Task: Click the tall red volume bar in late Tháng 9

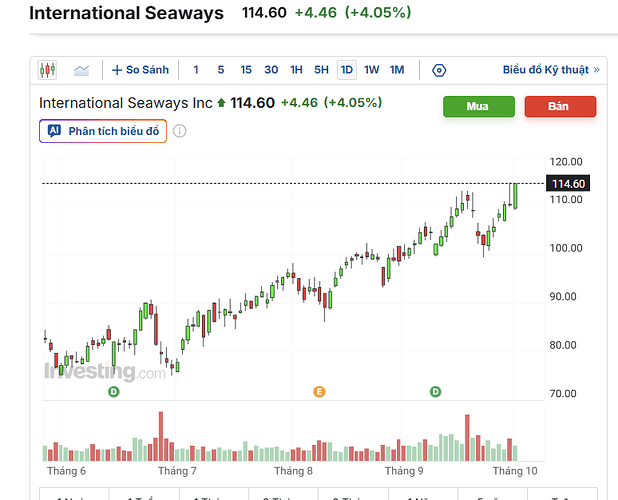Action: 467,438
